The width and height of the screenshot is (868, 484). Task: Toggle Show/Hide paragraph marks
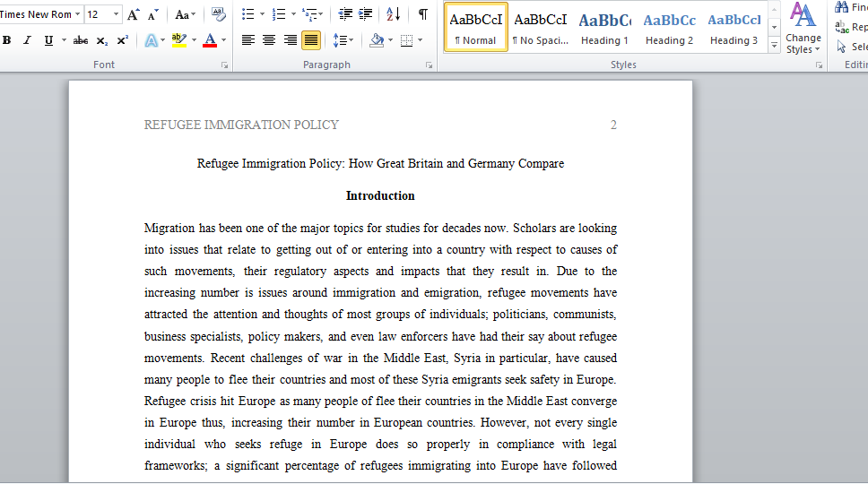[x=423, y=14]
